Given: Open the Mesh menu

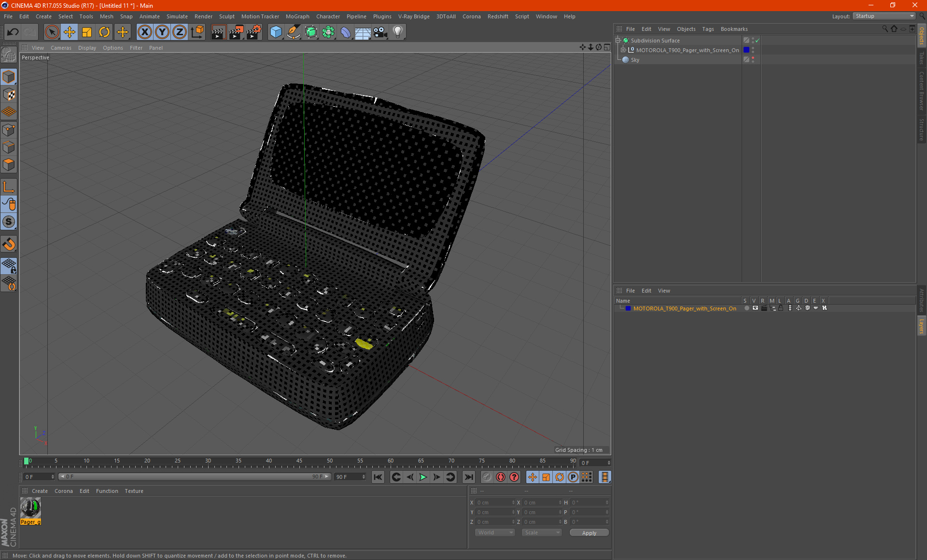Looking at the screenshot, I should tap(106, 16).
